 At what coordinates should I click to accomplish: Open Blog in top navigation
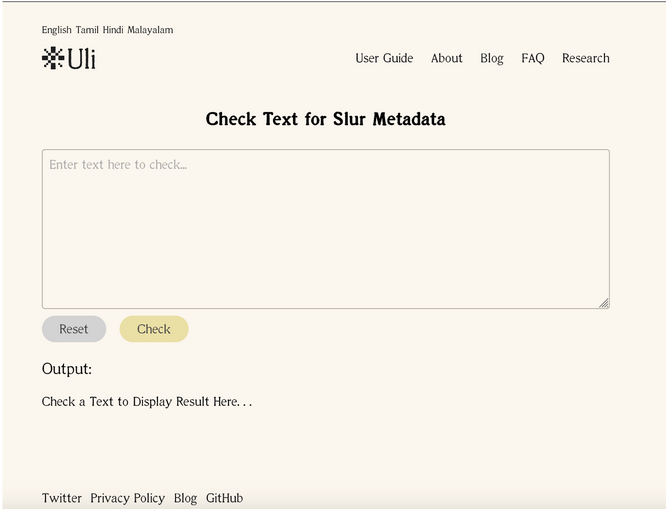(x=492, y=58)
